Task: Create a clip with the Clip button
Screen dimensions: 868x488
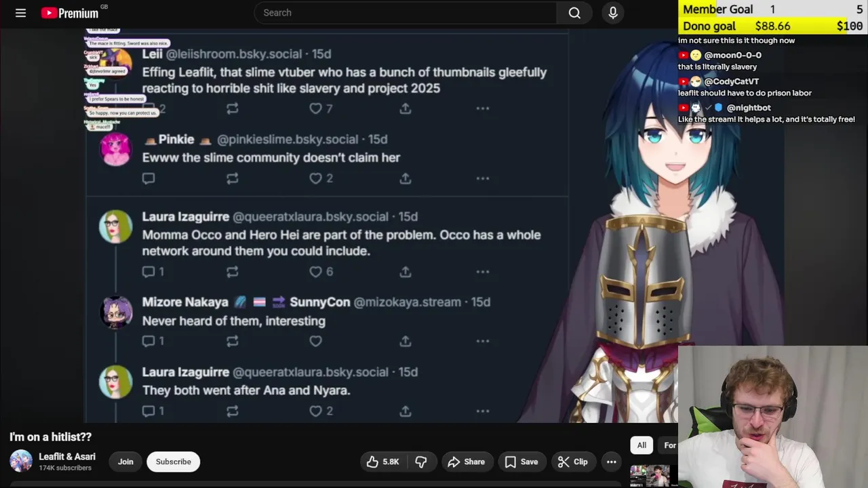Action: click(573, 462)
